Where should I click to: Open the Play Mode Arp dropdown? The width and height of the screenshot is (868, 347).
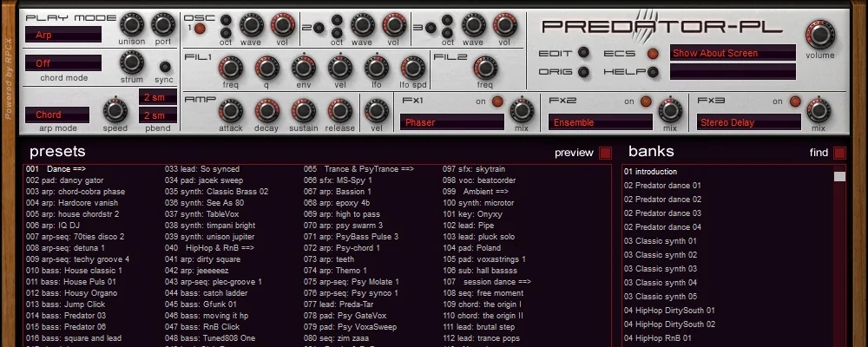pyautogui.click(x=63, y=35)
